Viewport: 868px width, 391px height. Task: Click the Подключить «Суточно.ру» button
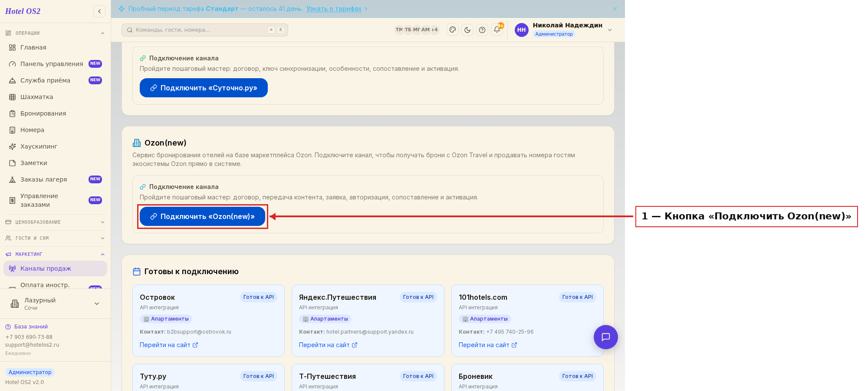[x=204, y=88]
